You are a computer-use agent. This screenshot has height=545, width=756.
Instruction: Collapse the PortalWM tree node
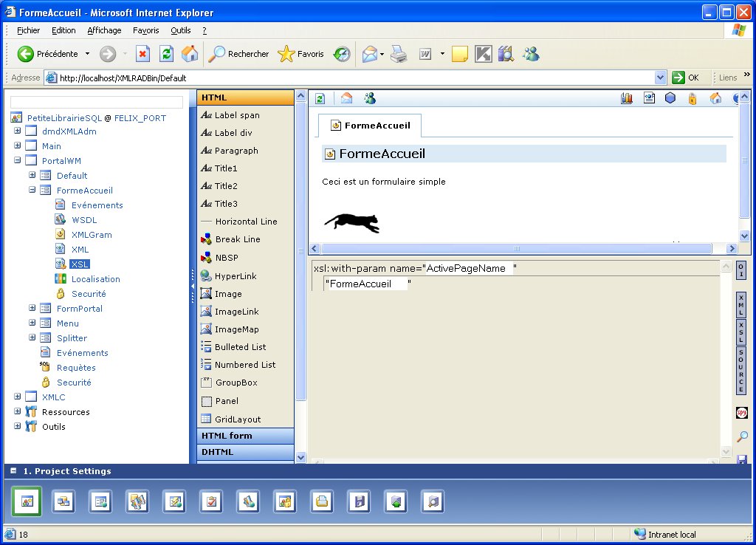pos(17,161)
